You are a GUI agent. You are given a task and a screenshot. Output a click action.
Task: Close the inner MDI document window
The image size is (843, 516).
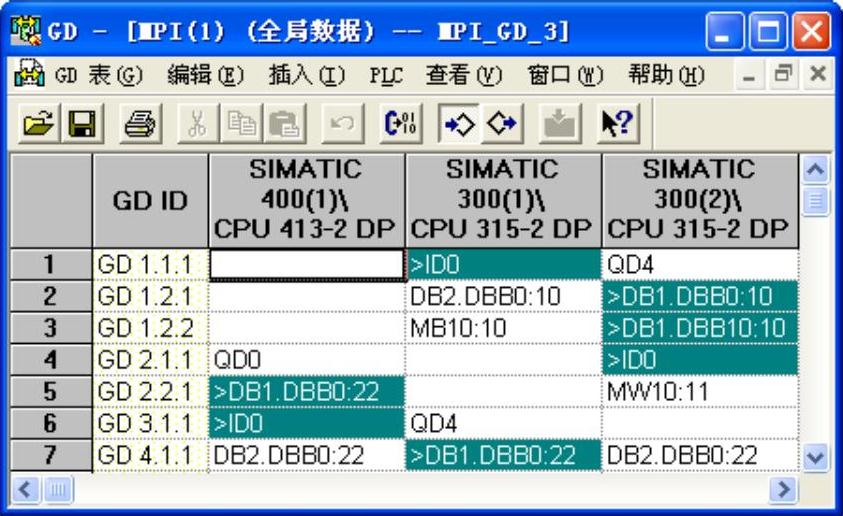pyautogui.click(x=818, y=74)
